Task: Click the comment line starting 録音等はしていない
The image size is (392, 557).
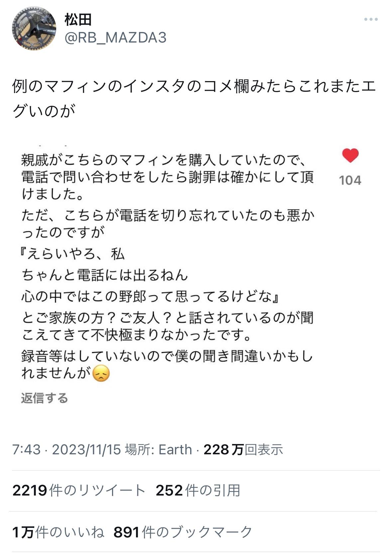Action: click(x=166, y=356)
